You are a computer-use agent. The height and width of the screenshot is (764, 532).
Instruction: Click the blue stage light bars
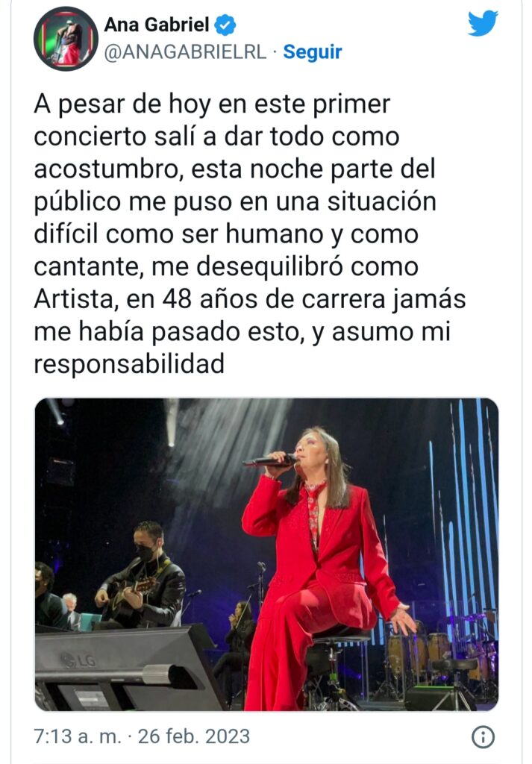463,516
